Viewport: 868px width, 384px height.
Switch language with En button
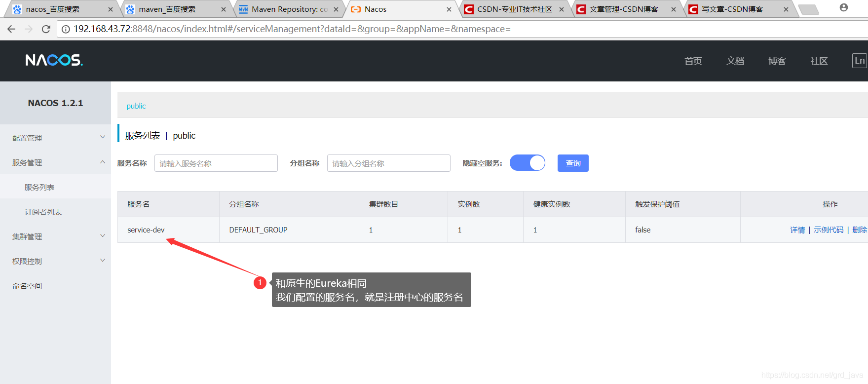point(860,61)
